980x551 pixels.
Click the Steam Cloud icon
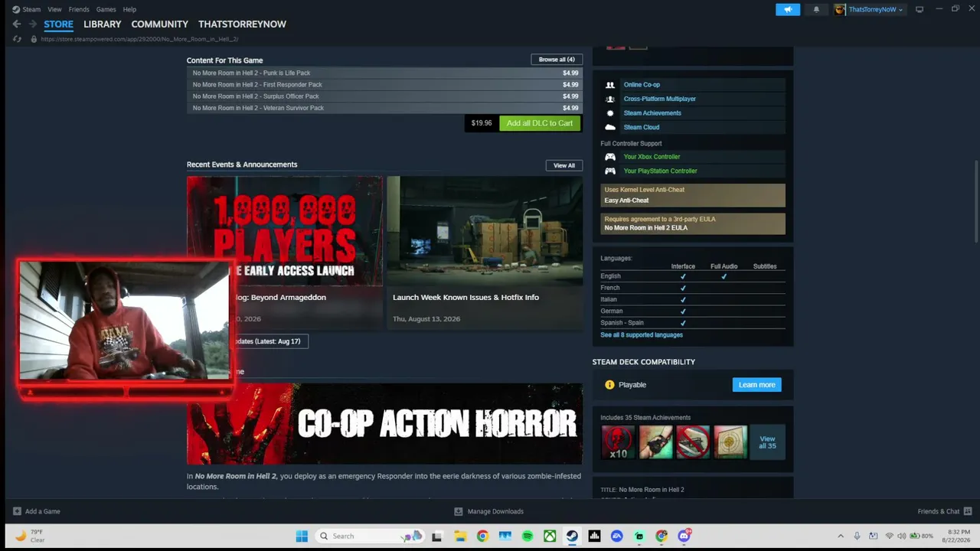(610, 127)
